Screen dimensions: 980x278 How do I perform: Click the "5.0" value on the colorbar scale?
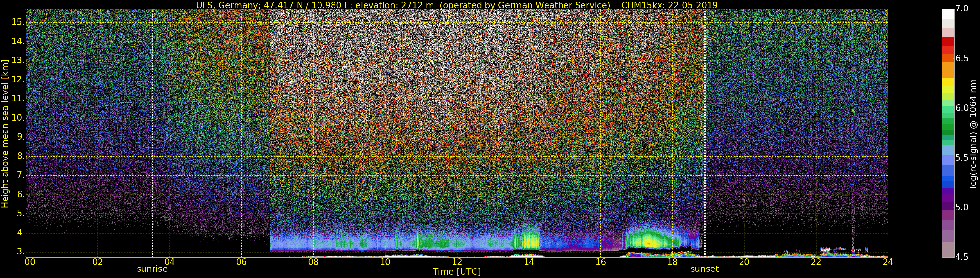point(962,208)
